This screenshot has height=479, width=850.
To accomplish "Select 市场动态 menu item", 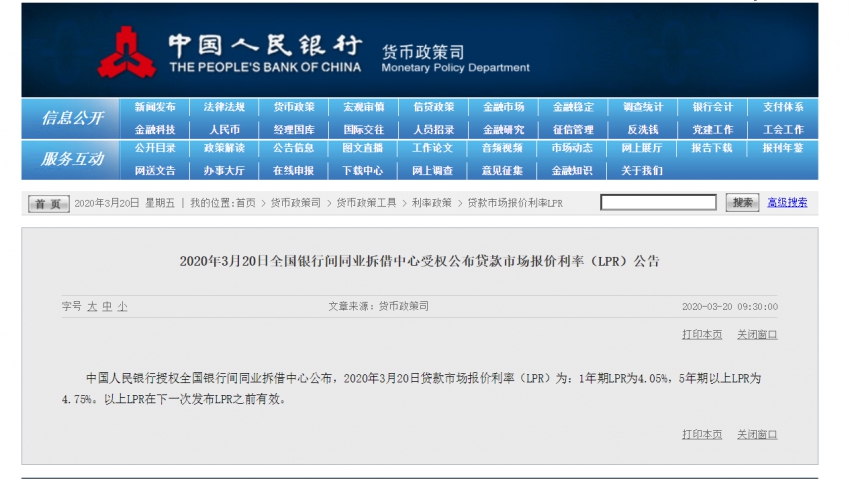I will 572,148.
